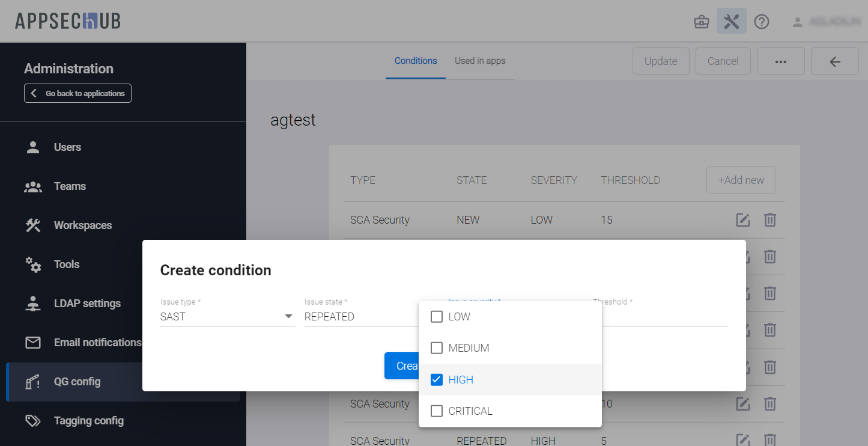This screenshot has height=446, width=868.
Task: Open the help question mark icon
Action: 762,22
